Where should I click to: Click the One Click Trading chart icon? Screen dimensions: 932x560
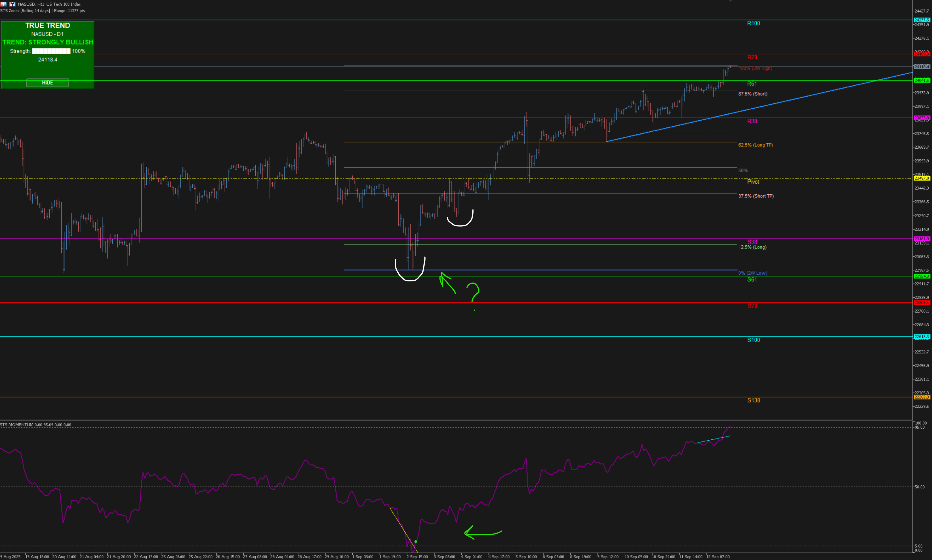(x=12, y=4)
